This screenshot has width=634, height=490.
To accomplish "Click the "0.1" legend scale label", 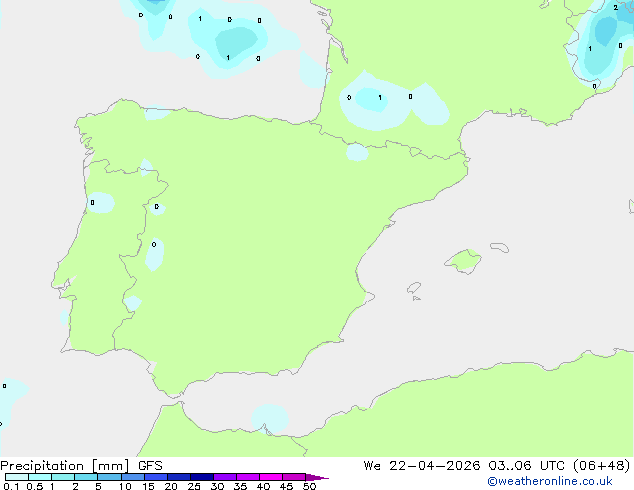I will pos(11,486).
